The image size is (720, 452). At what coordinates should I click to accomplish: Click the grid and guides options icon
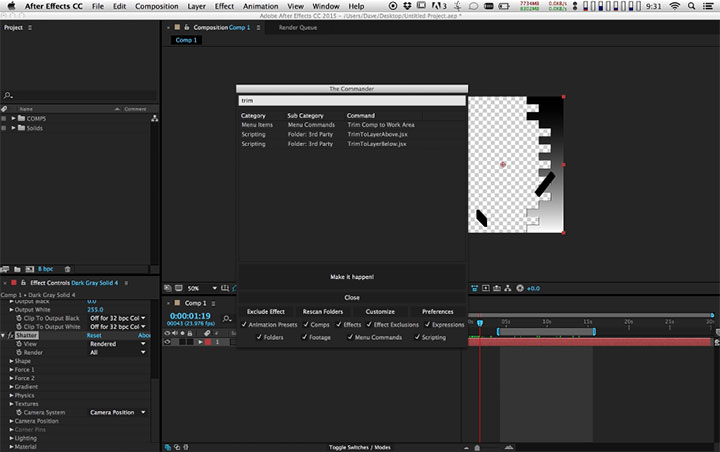pyautogui.click(x=225, y=288)
